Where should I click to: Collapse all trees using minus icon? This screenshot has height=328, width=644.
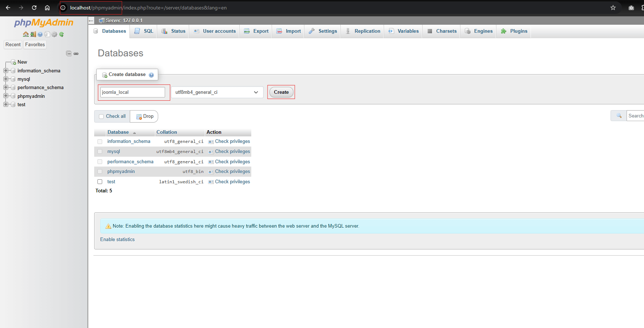[x=69, y=53]
